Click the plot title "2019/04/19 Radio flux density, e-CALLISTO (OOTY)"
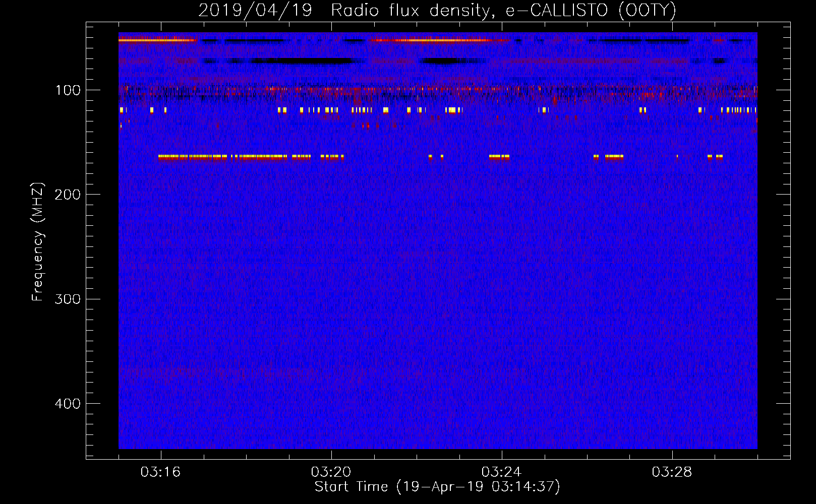The image size is (816, 504). pos(437,11)
